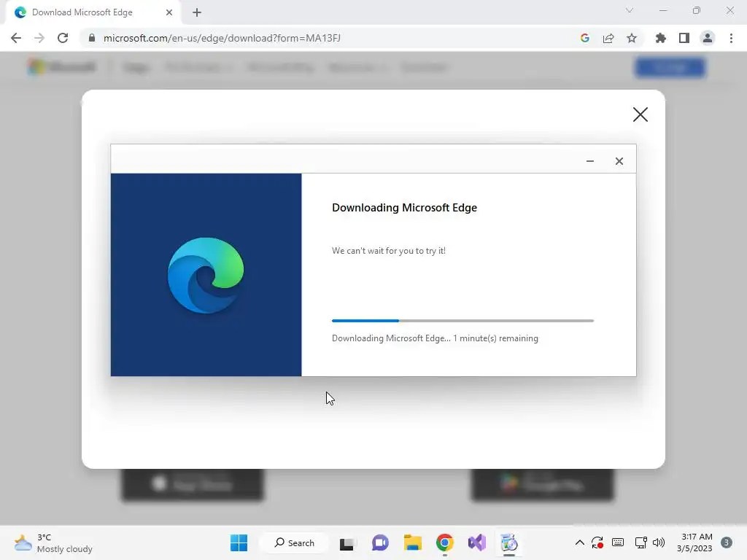Expand the tab search chevron
Image resolution: width=747 pixels, height=560 pixels.
tap(630, 10)
